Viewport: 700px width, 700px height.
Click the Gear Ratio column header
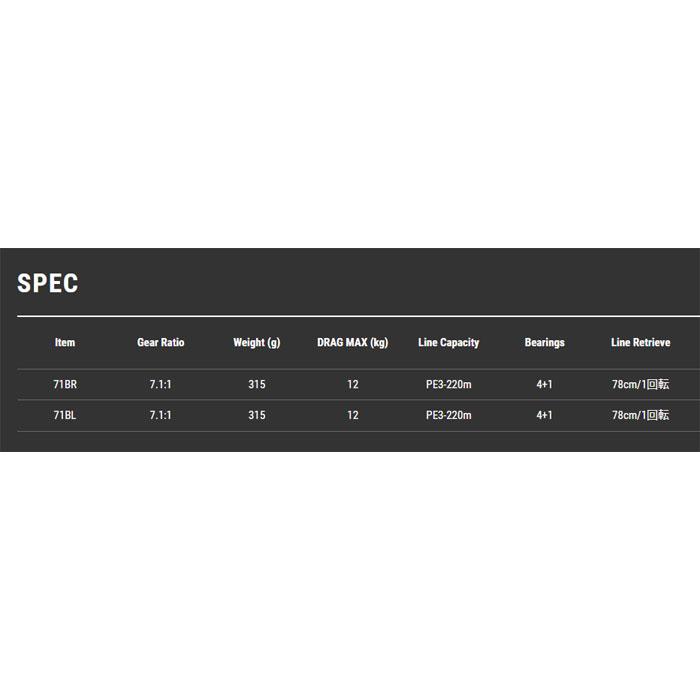tap(161, 342)
